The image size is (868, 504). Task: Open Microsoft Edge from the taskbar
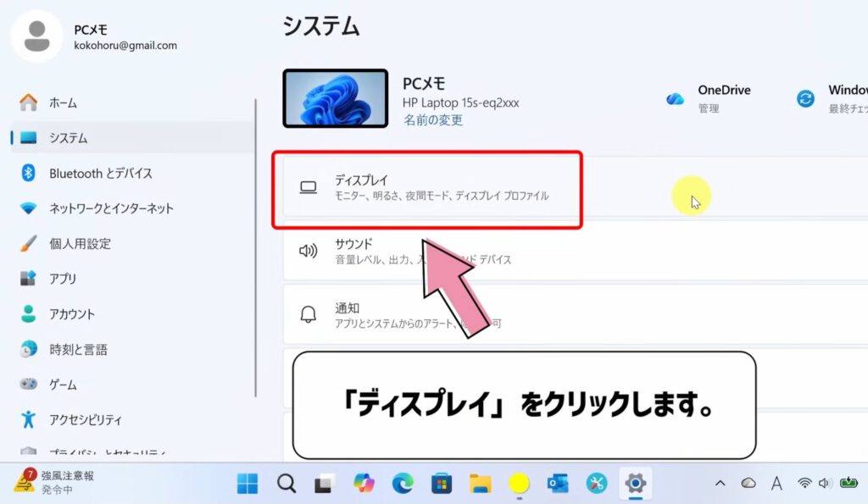pos(403,484)
